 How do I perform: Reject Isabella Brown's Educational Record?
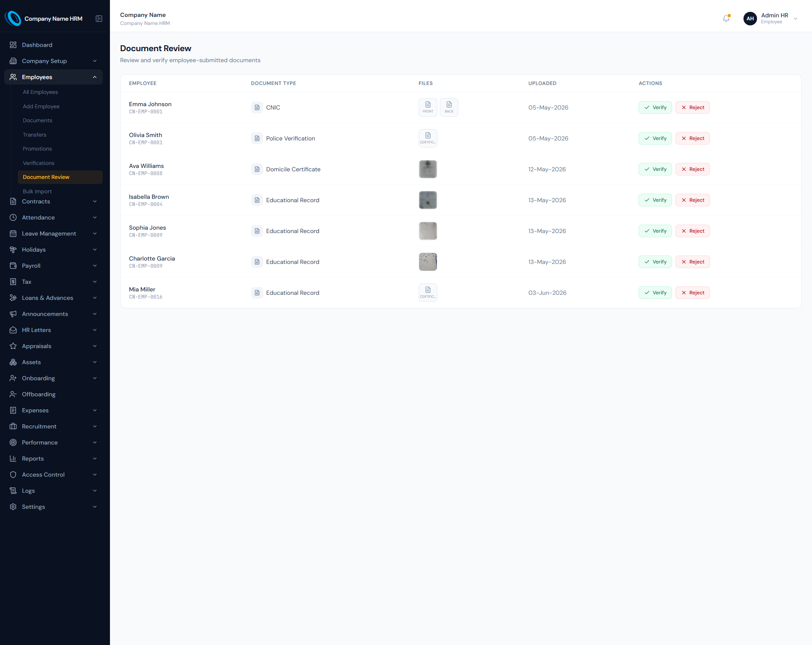(x=692, y=200)
